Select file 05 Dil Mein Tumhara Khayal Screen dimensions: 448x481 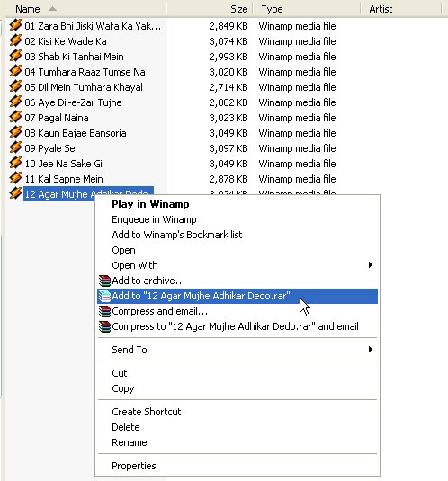coord(84,87)
